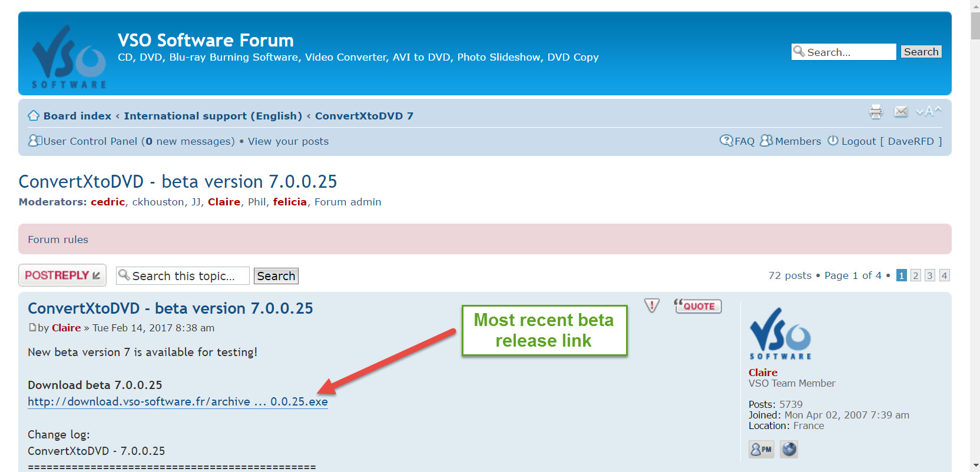This screenshot has width=980, height=472.
Task: Download beta via vso-software.fr archive link
Action: click(x=178, y=401)
